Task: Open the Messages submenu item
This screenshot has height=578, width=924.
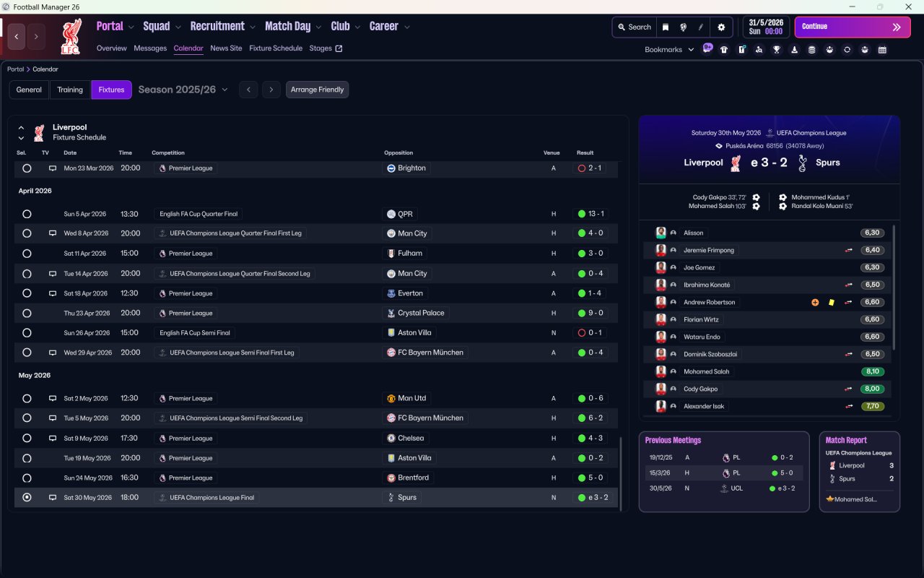Action: click(x=150, y=48)
